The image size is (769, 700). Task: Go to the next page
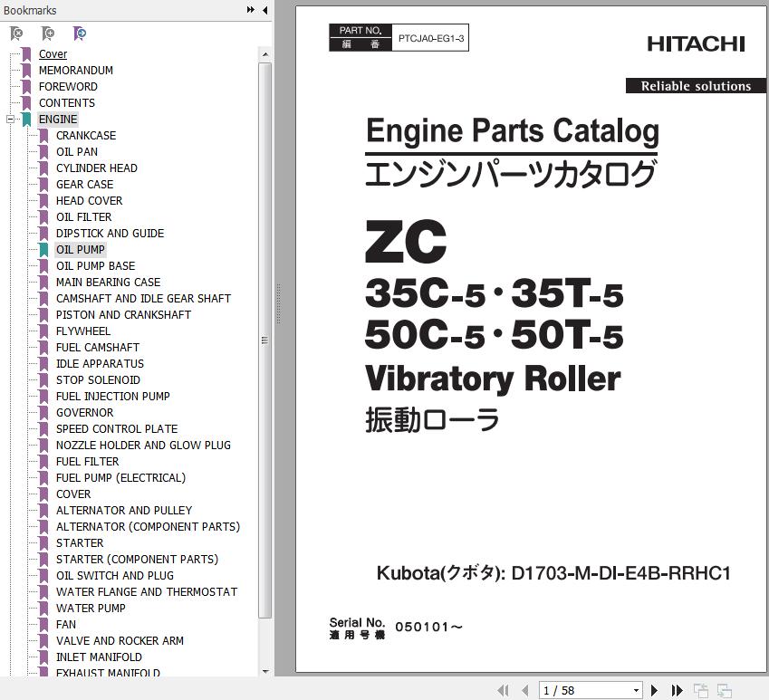[654, 690]
